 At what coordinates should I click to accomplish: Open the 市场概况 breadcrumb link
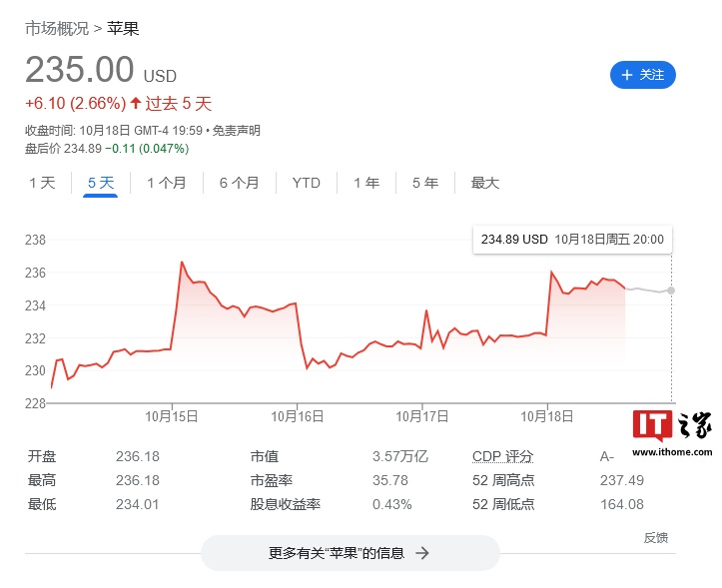[56, 28]
